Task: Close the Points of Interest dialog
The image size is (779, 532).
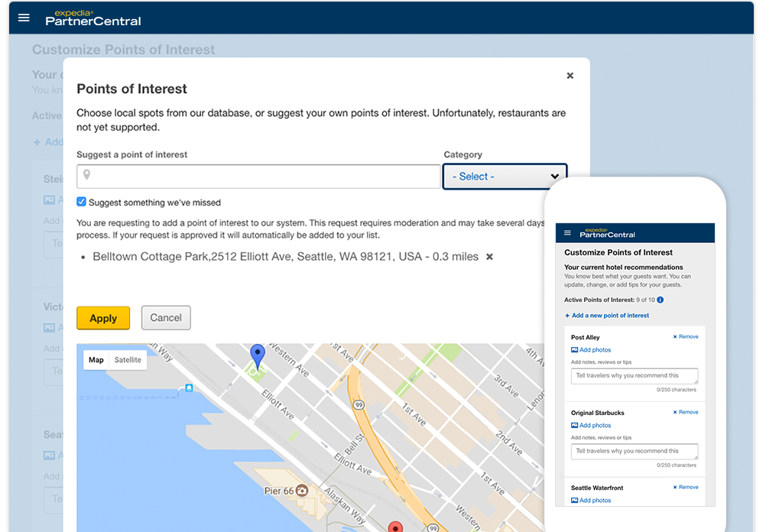Action: tap(570, 76)
